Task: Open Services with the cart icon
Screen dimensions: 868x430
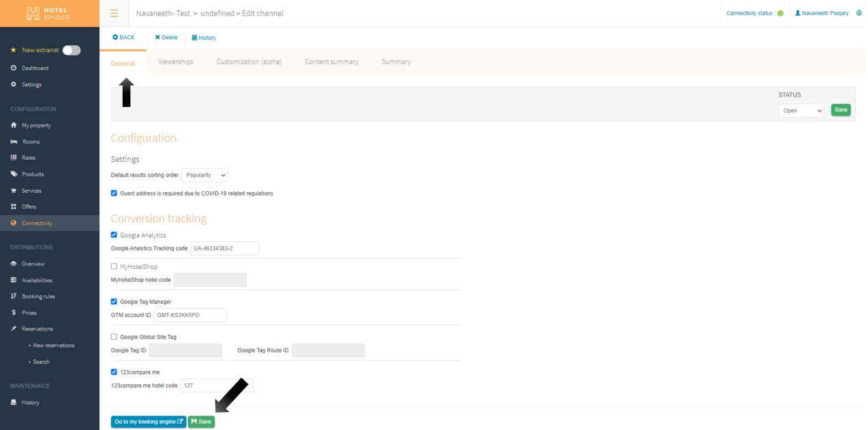Action: [x=31, y=191]
